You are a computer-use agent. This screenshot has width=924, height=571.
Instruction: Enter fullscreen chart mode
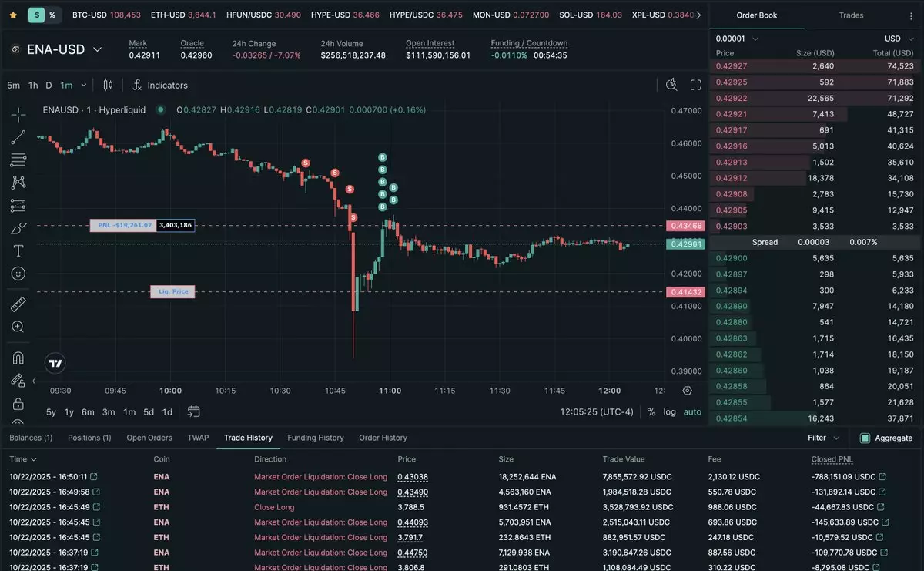point(695,86)
